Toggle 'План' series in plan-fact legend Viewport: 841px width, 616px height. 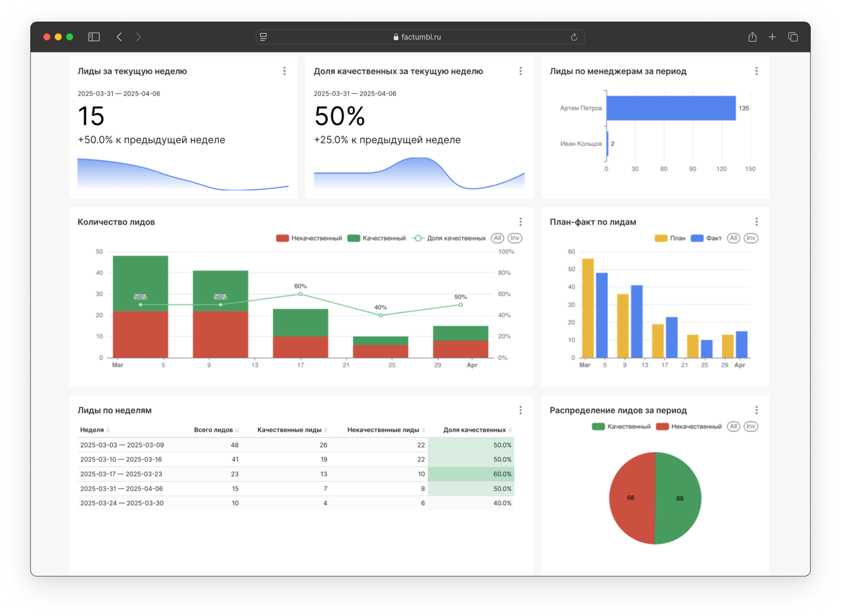coord(670,238)
